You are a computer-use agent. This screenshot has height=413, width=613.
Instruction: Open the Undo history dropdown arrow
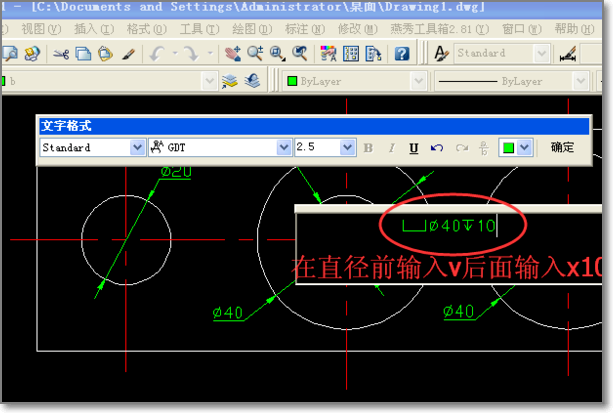click(175, 53)
